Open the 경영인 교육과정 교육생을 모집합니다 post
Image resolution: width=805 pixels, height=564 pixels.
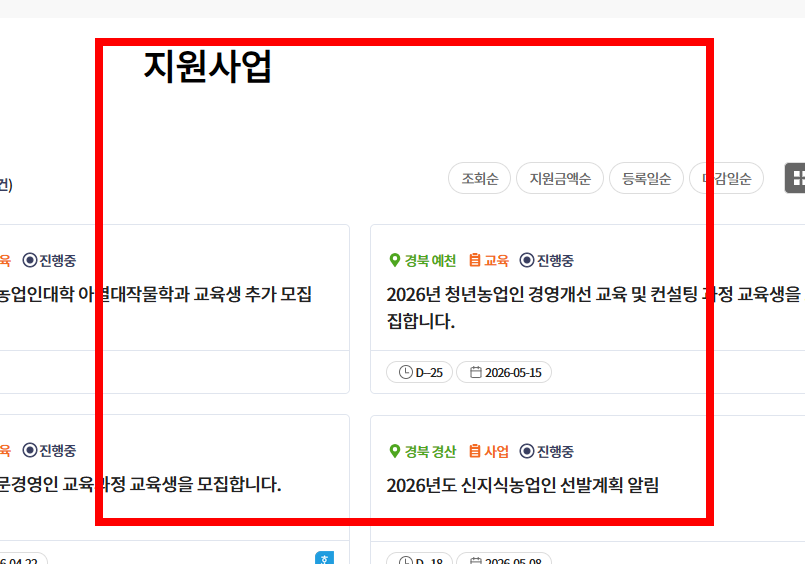140,484
